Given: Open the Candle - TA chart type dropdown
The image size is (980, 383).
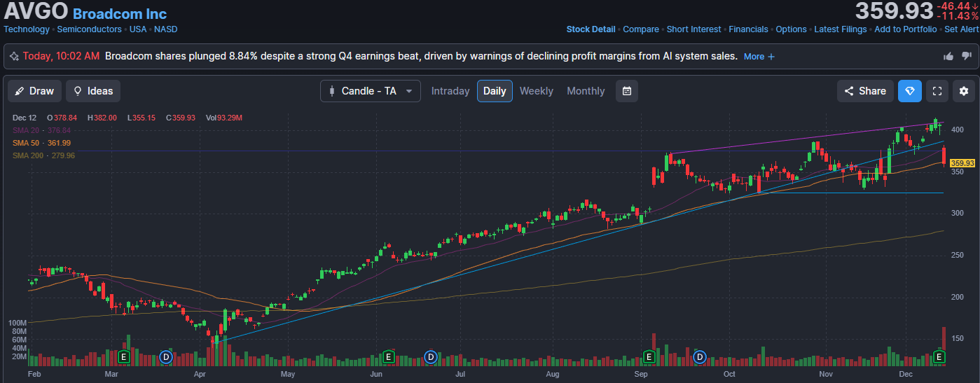Looking at the screenshot, I should click(371, 91).
